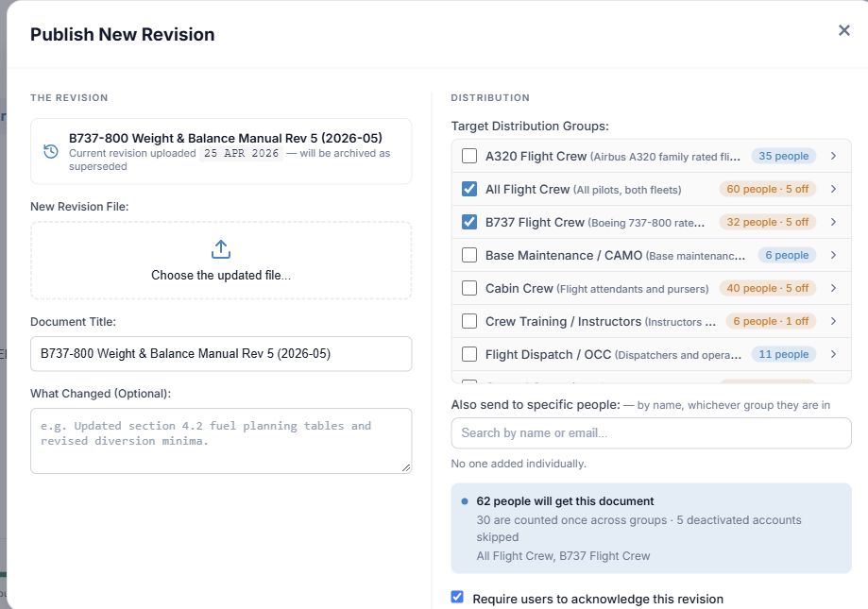Click the 6 people badge for Base Maintenance
The height and width of the screenshot is (609, 868).
[787, 255]
